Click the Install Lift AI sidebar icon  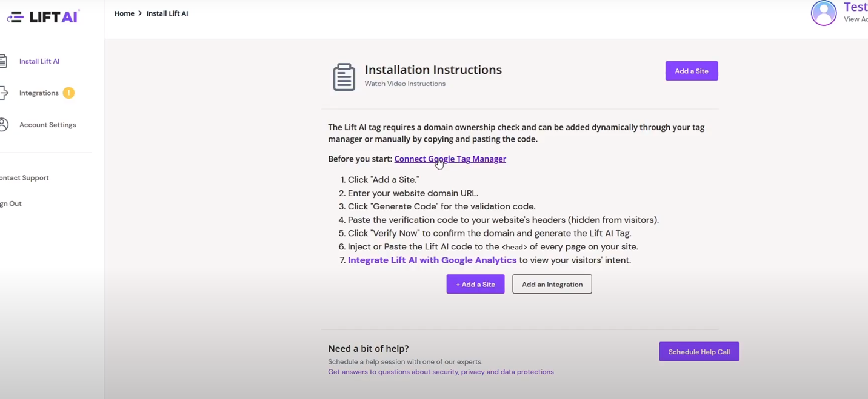click(3, 61)
